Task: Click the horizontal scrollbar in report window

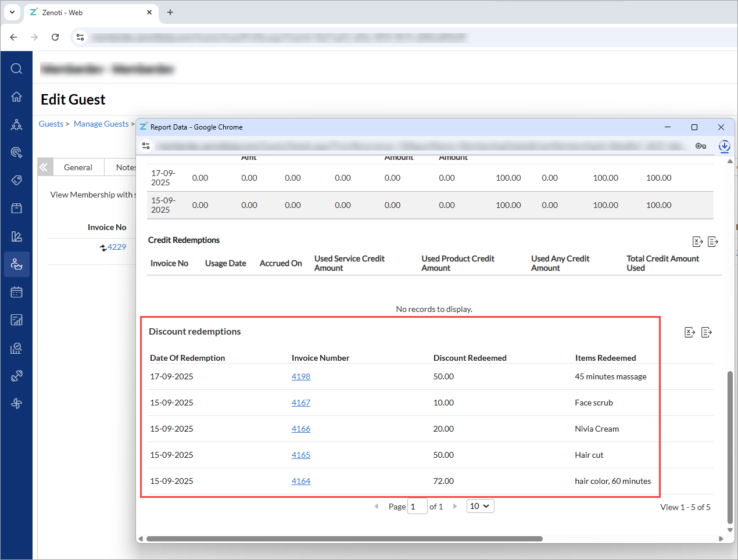Action: (344, 539)
